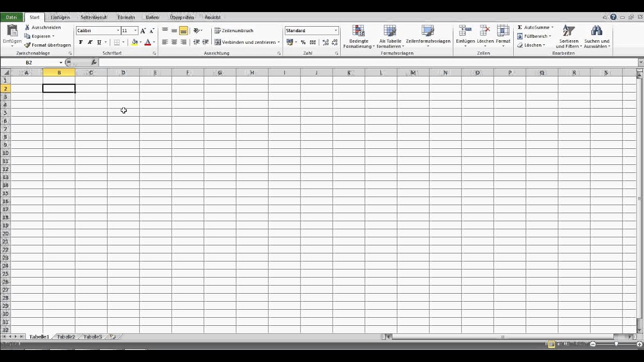This screenshot has width=644, height=362.
Task: Toggle underline formatting (U)
Action: 99,42
